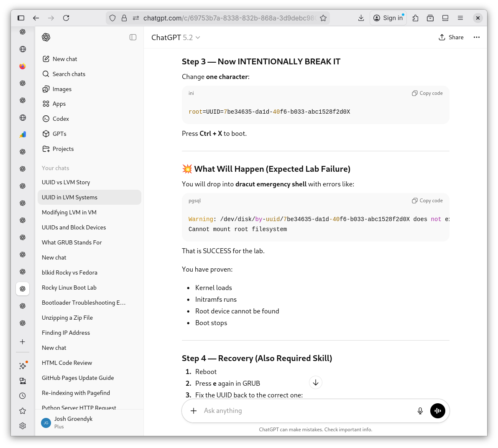Open the Codex section
Screen dimensions: 498x448
(x=61, y=119)
